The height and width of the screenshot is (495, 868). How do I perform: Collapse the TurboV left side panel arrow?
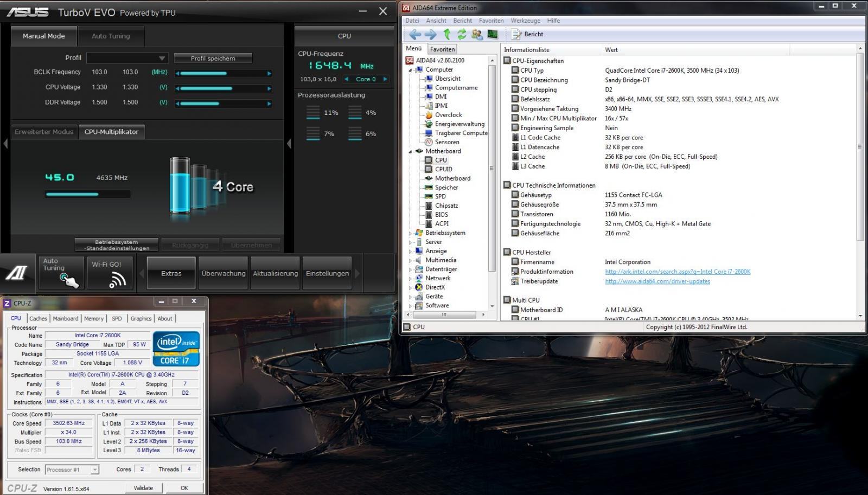point(5,144)
